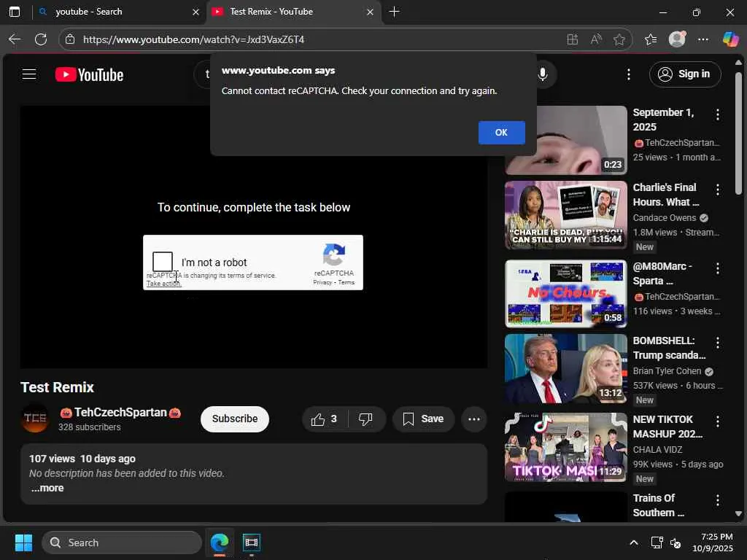Viewport: 747px width, 560px height.
Task: Open more actions ellipsis under the video
Action: click(473, 419)
